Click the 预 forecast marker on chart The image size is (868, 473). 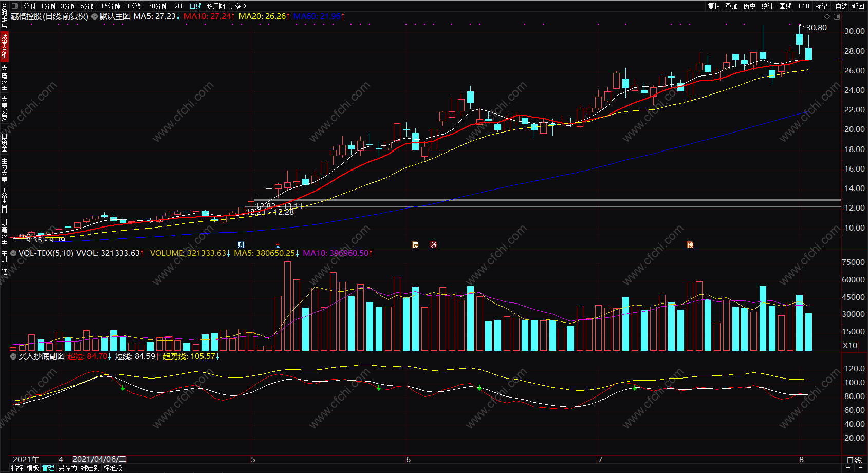point(690,244)
